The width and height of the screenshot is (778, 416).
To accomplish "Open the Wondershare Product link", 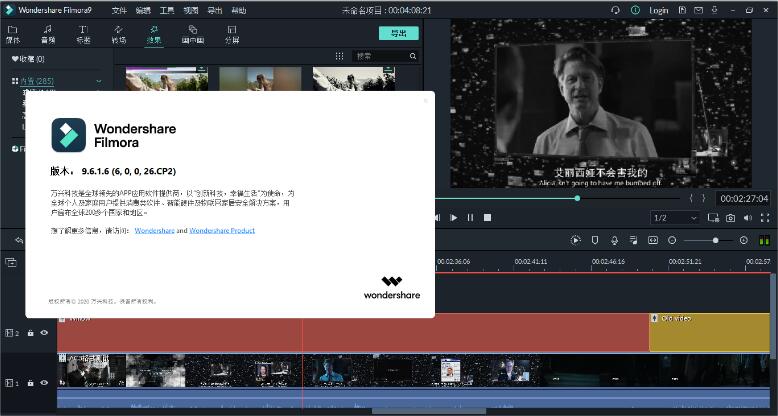I will click(x=222, y=230).
